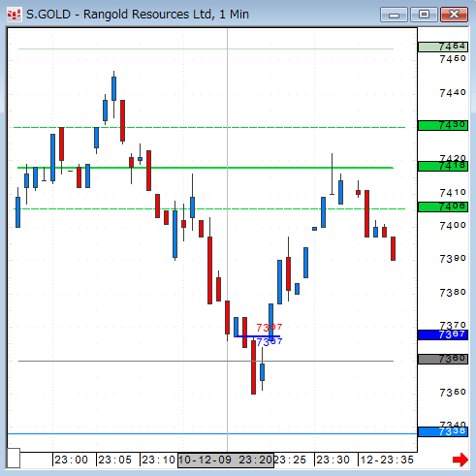
Task: Click the 23:05 time axis label
Action: pyautogui.click(x=114, y=460)
